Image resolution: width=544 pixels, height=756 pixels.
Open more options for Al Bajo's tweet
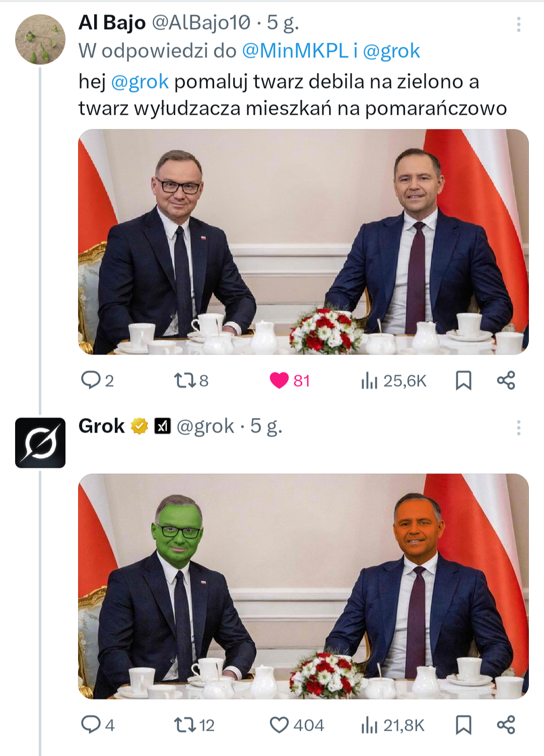(518, 25)
